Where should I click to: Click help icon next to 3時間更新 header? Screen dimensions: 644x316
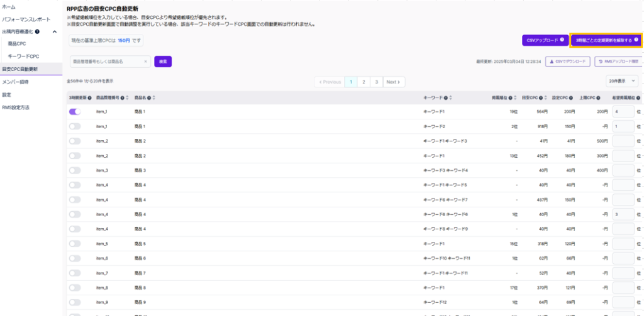(x=91, y=98)
